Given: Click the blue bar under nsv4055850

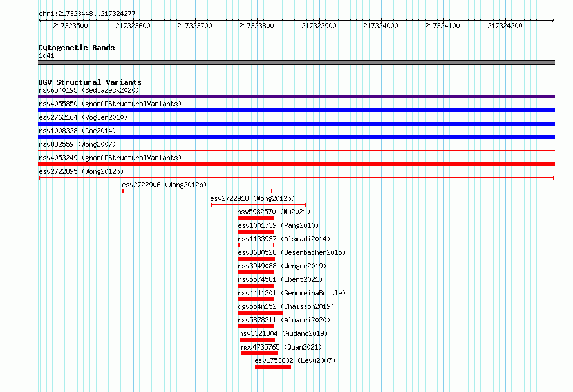Looking at the screenshot, I should click(296, 110).
